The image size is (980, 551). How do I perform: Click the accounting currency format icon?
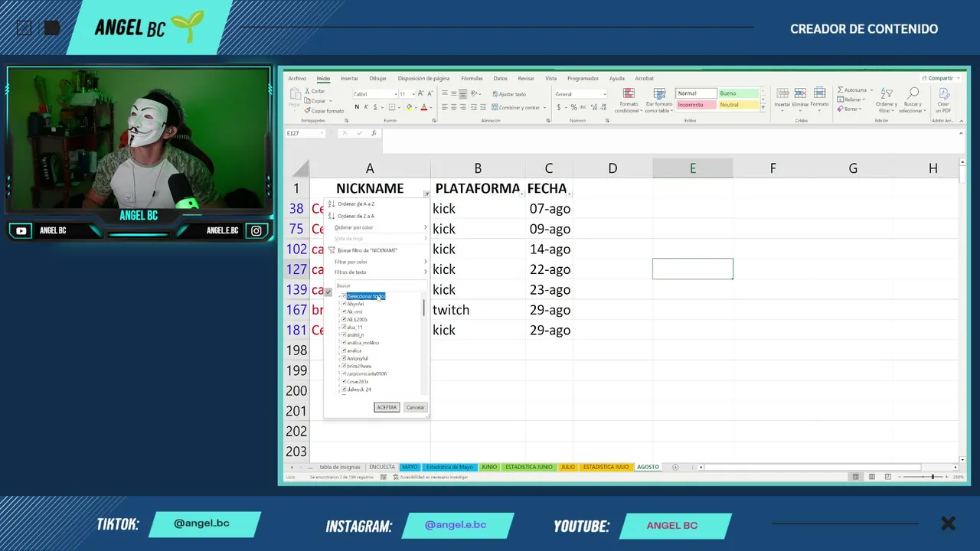coord(560,107)
